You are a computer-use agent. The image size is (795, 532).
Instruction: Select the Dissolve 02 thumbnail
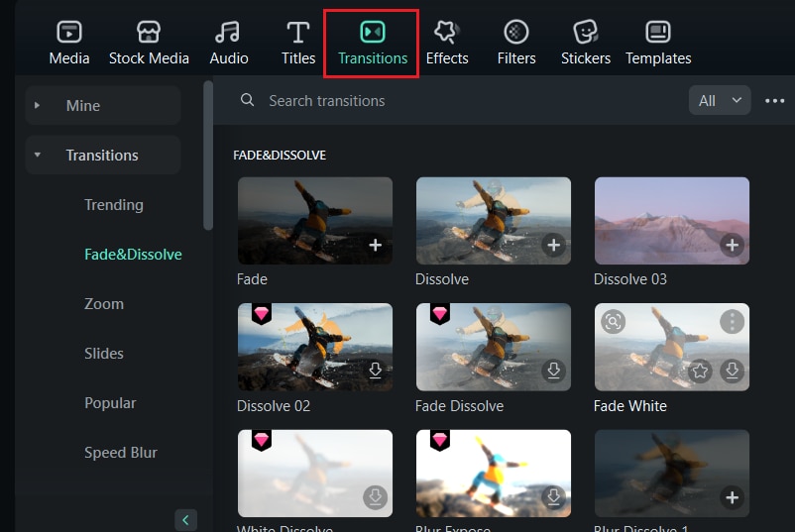[315, 347]
